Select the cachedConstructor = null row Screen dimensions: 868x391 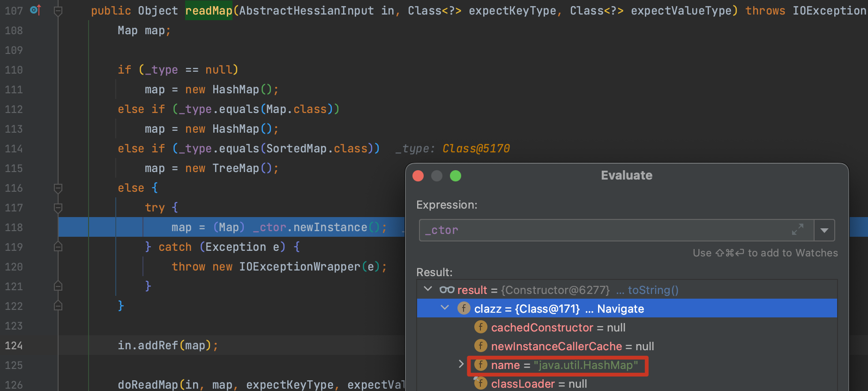(x=627, y=327)
